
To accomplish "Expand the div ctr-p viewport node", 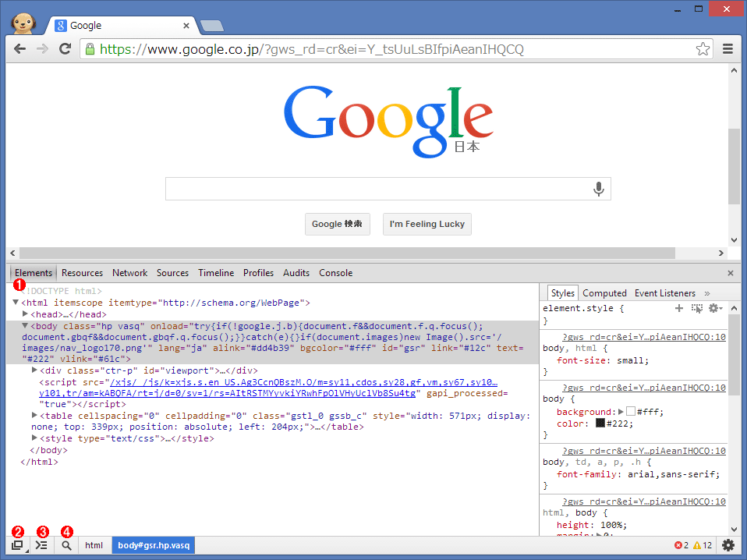I will point(34,370).
